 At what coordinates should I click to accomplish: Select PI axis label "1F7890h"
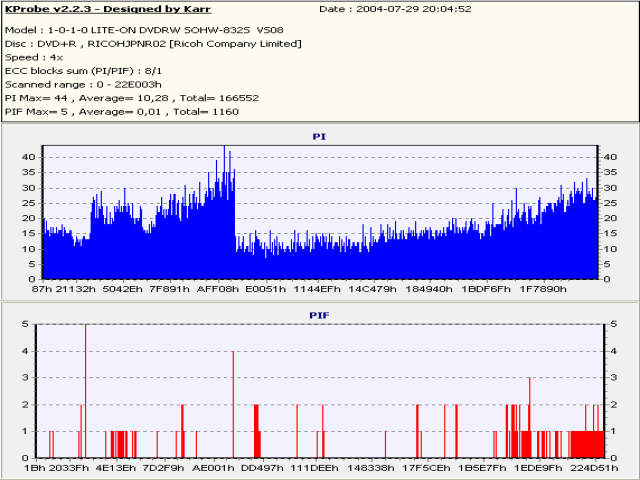543,289
